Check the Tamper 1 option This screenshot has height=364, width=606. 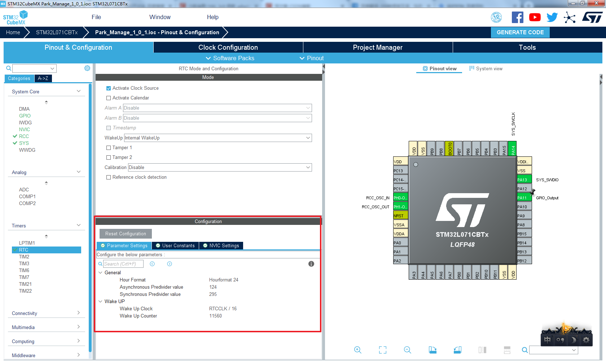coord(108,147)
